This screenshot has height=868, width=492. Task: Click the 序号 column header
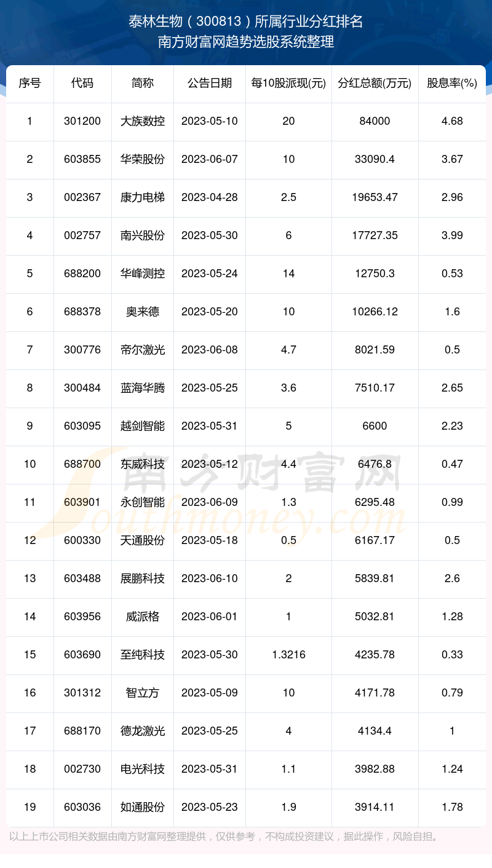point(30,83)
